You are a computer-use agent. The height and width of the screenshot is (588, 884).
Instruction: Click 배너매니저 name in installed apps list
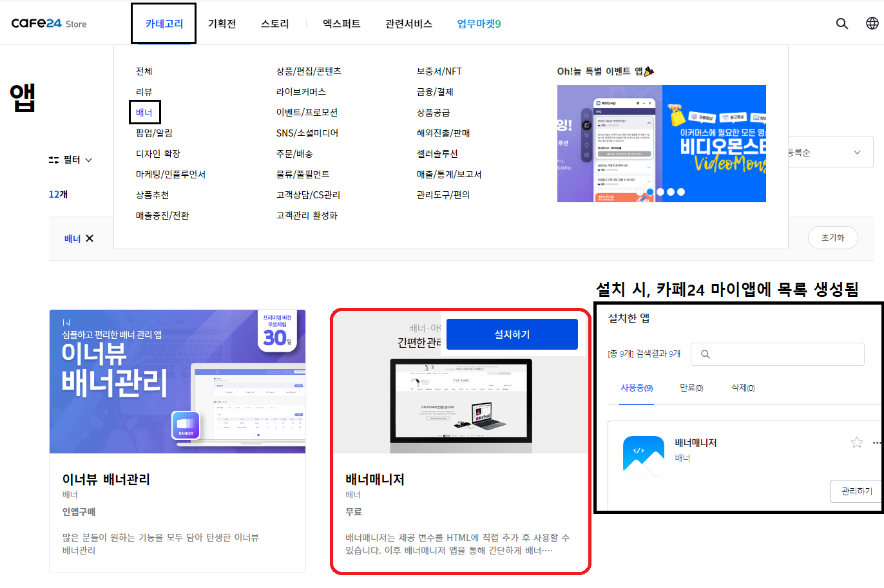695,442
